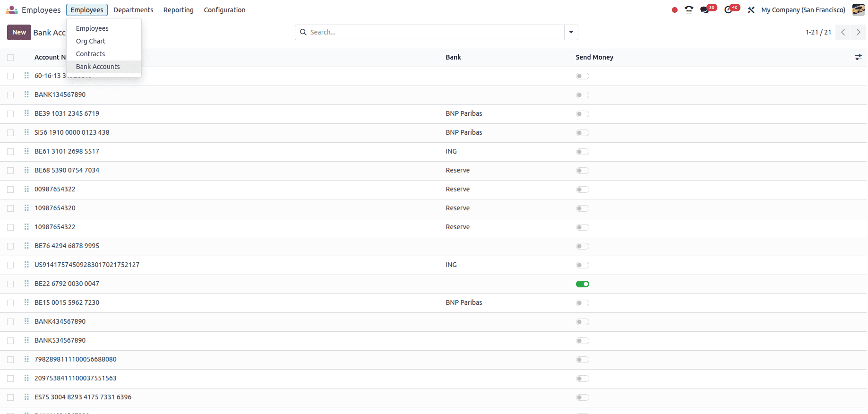Image resolution: width=868 pixels, height=414 pixels.
Task: Grab the drag handle for BANK434567890
Action: (26, 321)
